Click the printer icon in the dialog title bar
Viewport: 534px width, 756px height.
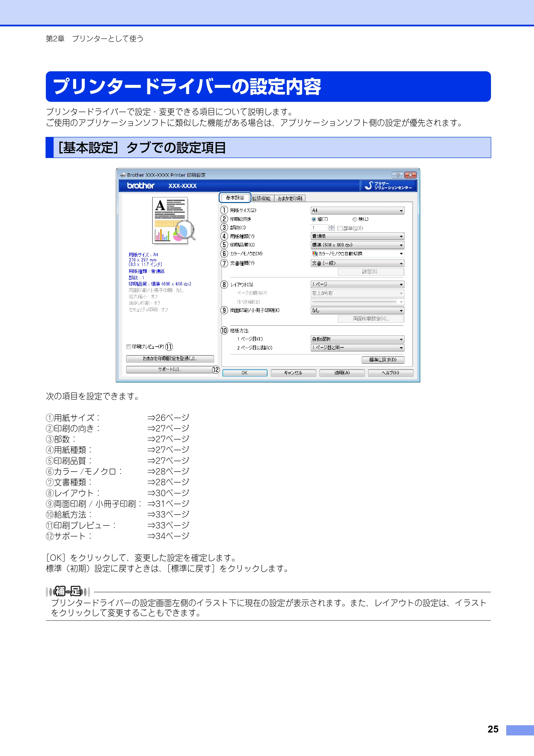pyautogui.click(x=123, y=175)
